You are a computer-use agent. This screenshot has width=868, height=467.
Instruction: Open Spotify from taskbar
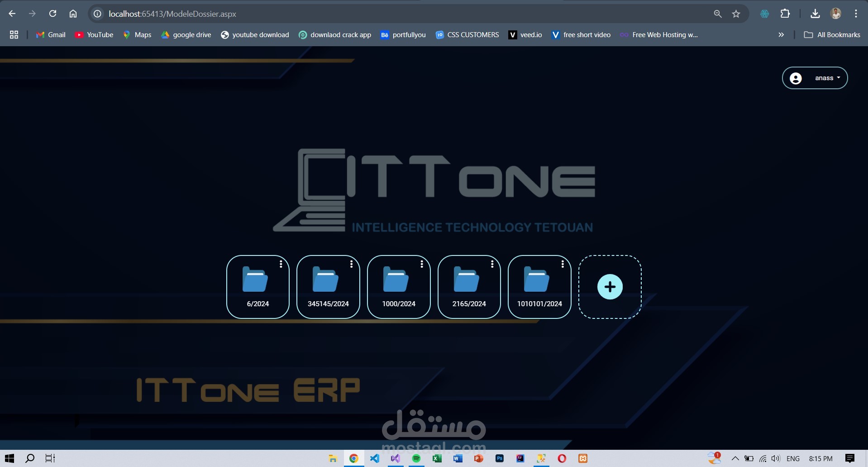pyautogui.click(x=416, y=458)
